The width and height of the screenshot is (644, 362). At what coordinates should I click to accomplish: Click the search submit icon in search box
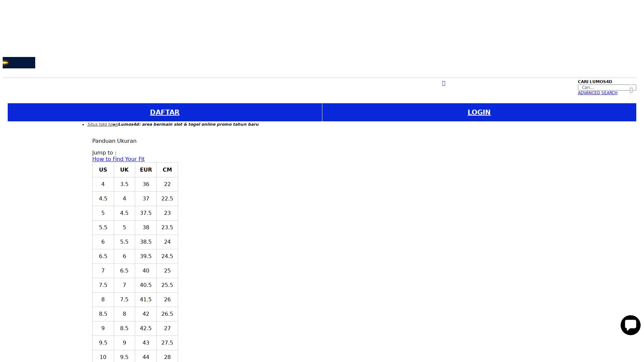tap(631, 90)
